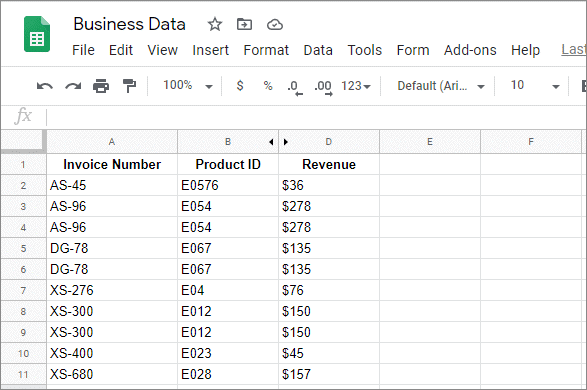587x390 pixels.
Task: Select column A header
Action: tap(112, 142)
